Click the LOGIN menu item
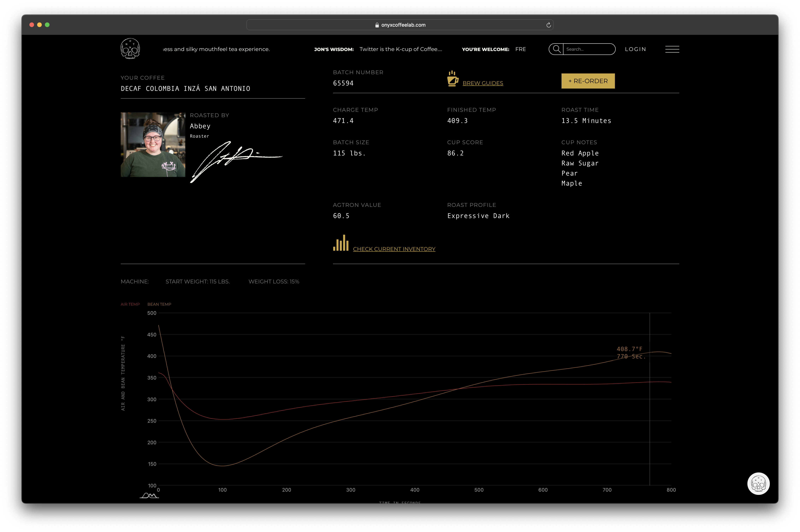This screenshot has width=800, height=532. click(x=635, y=49)
